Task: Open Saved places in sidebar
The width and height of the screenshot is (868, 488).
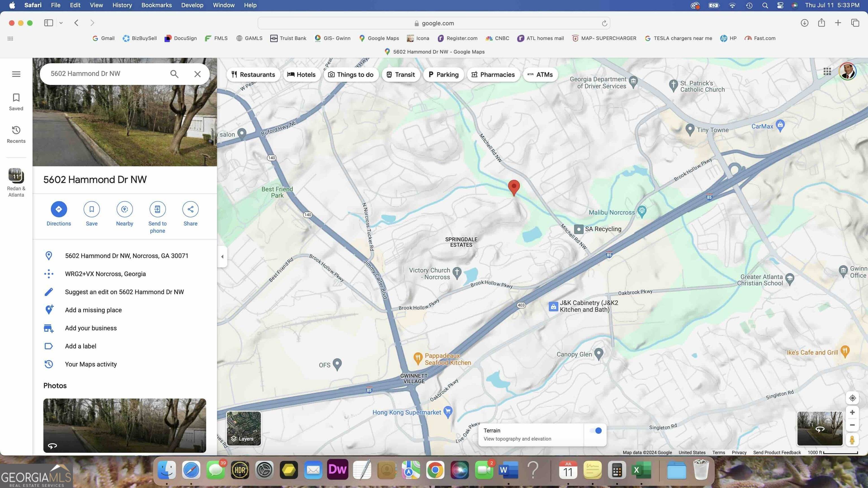Action: (16, 102)
